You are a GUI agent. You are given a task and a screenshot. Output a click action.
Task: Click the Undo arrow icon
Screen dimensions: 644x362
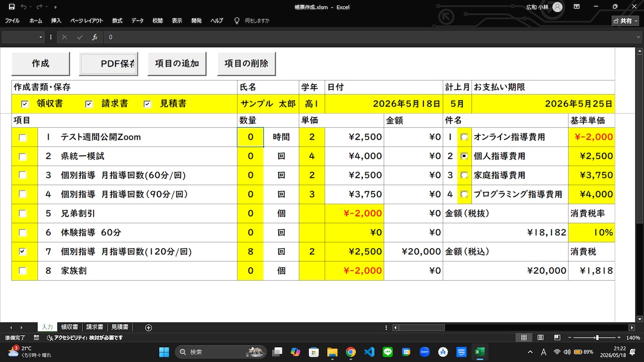click(x=23, y=7)
